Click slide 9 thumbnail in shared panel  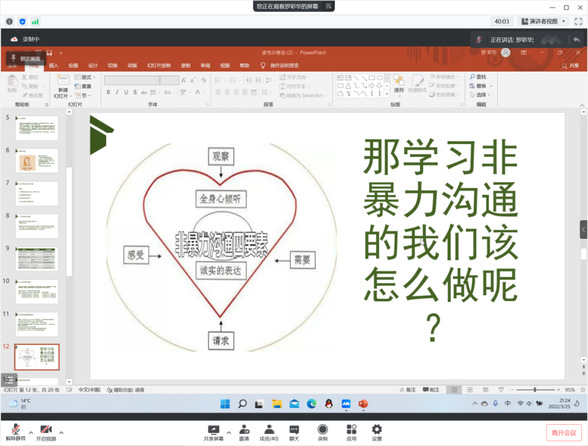pyautogui.click(x=37, y=259)
